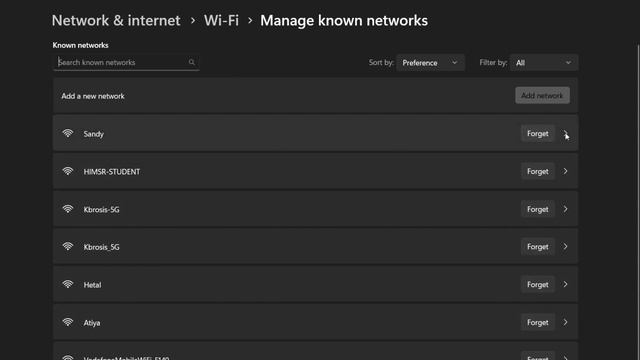This screenshot has width=640, height=360.
Task: Click the Wi-Fi icon beside Sandy
Action: click(x=68, y=133)
